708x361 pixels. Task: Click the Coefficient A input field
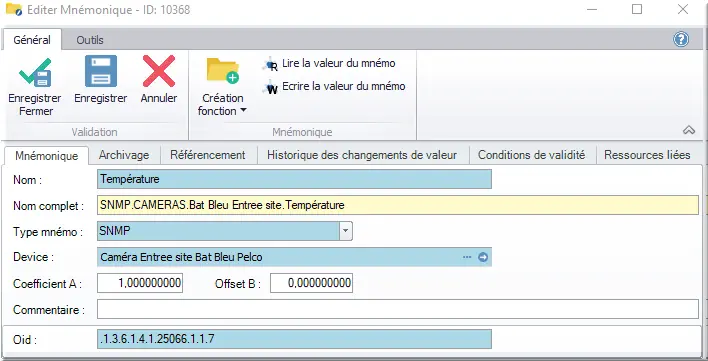tap(140, 283)
